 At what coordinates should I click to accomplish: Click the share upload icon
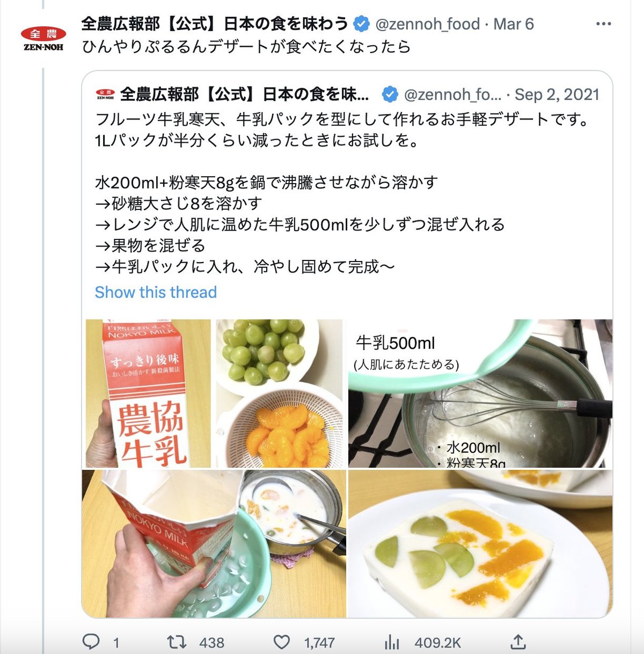click(517, 642)
